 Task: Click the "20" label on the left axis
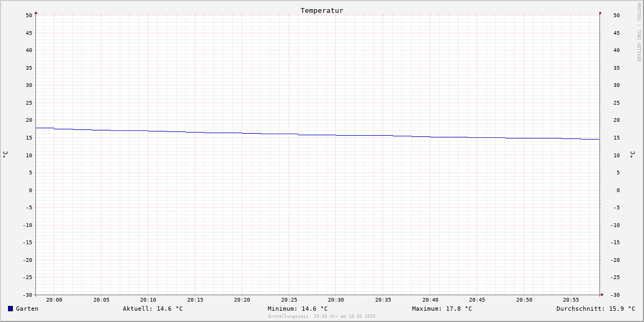[29, 120]
